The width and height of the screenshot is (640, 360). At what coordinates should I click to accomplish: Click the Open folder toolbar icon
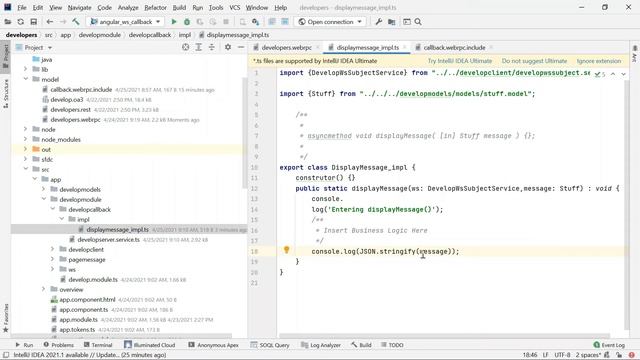point(8,22)
